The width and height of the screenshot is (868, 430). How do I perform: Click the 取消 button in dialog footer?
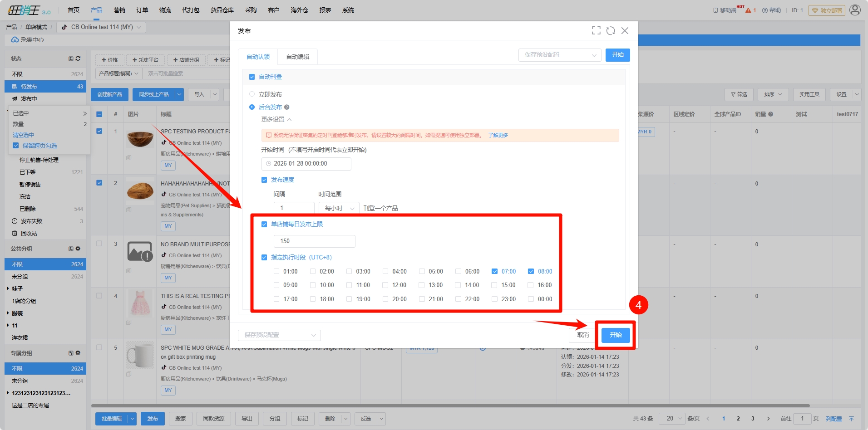pyautogui.click(x=582, y=335)
